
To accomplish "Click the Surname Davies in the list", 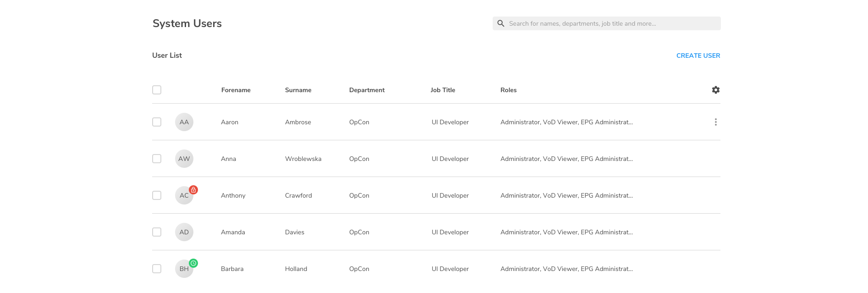I will tap(295, 232).
